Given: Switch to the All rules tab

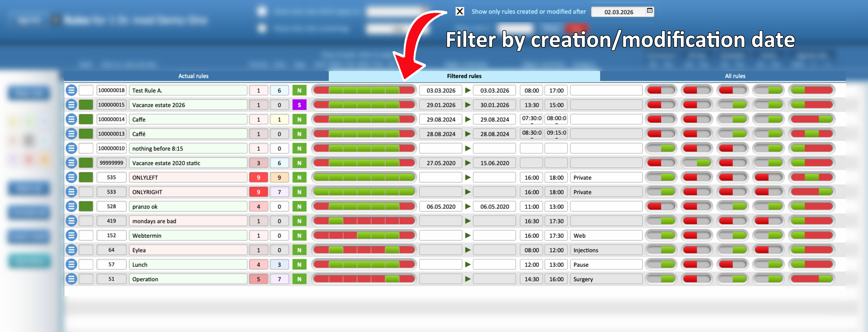Looking at the screenshot, I should (x=735, y=76).
